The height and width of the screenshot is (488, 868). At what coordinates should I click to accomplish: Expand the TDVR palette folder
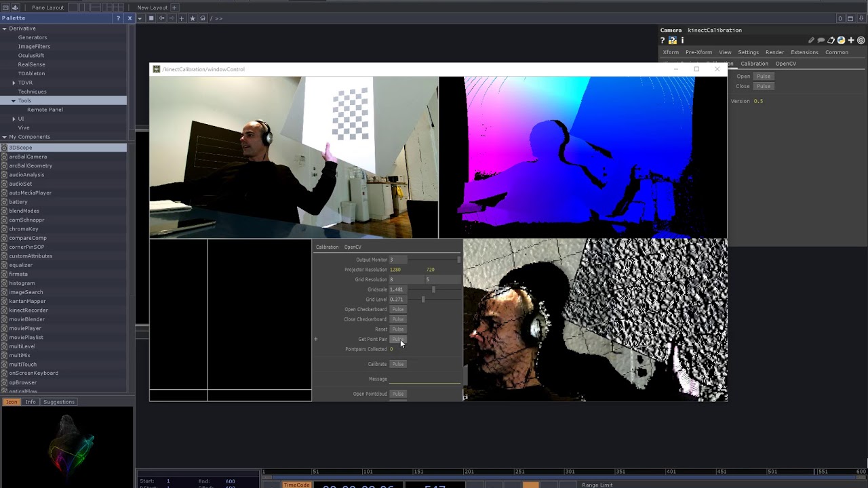pos(14,83)
